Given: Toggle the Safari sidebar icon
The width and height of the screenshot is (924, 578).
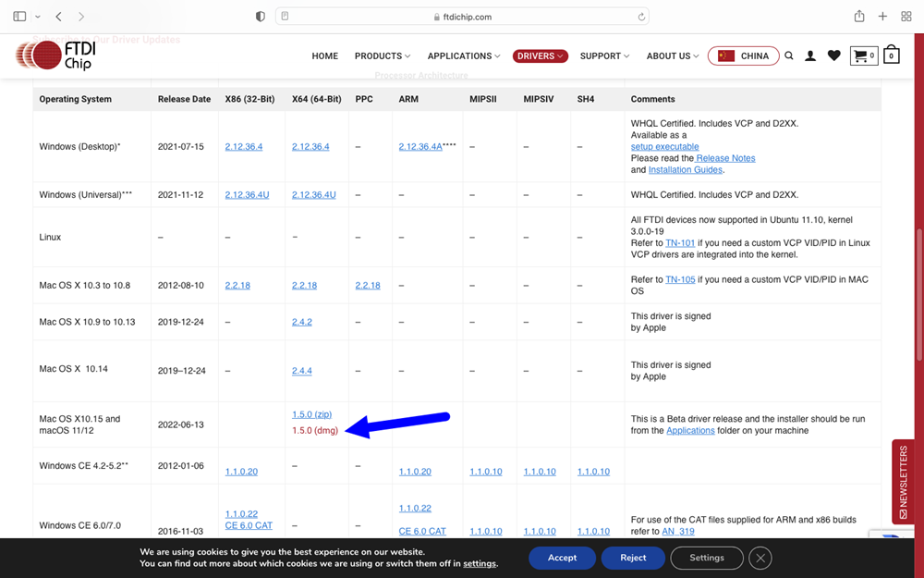Looking at the screenshot, I should 19,17.
